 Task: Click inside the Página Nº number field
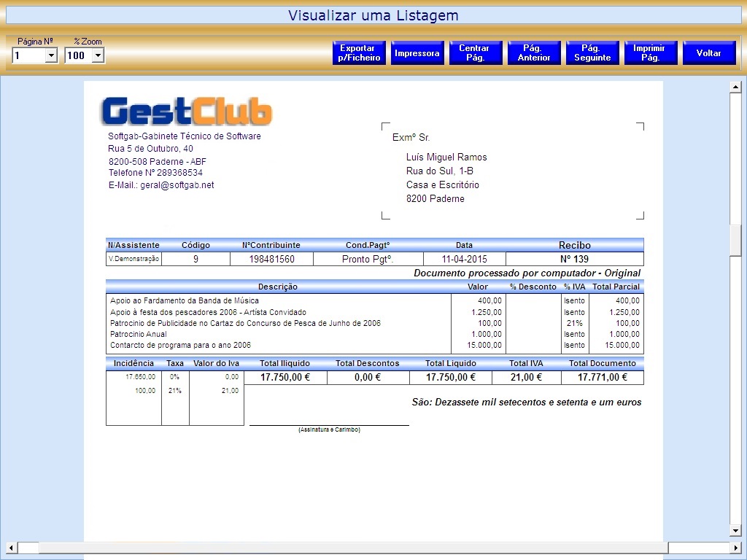pos(28,55)
